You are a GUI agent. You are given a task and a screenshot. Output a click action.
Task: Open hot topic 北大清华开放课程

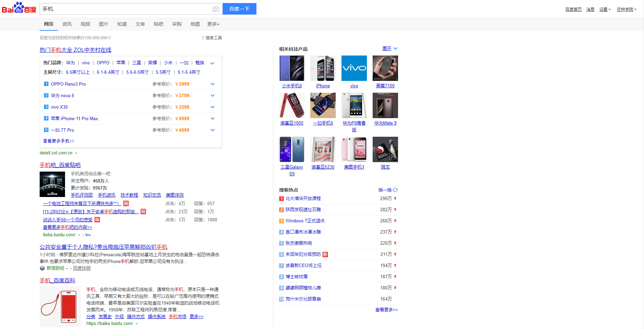coord(303,198)
